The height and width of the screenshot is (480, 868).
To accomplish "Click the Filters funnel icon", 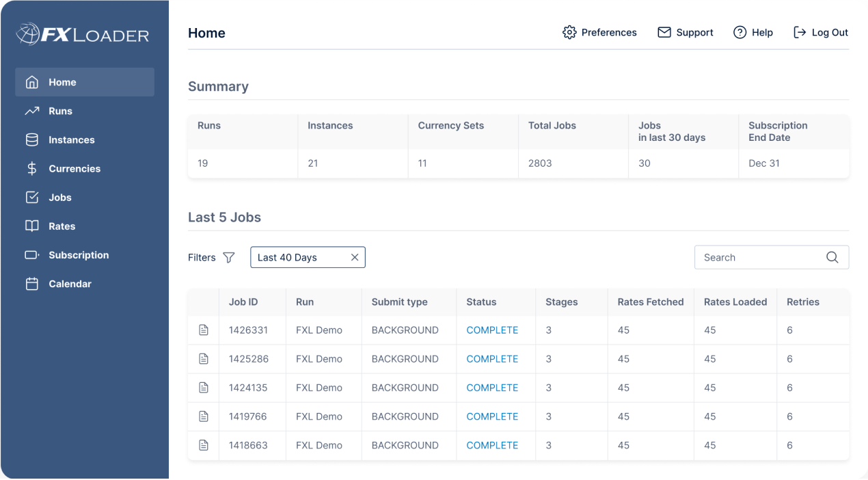I will coord(229,257).
